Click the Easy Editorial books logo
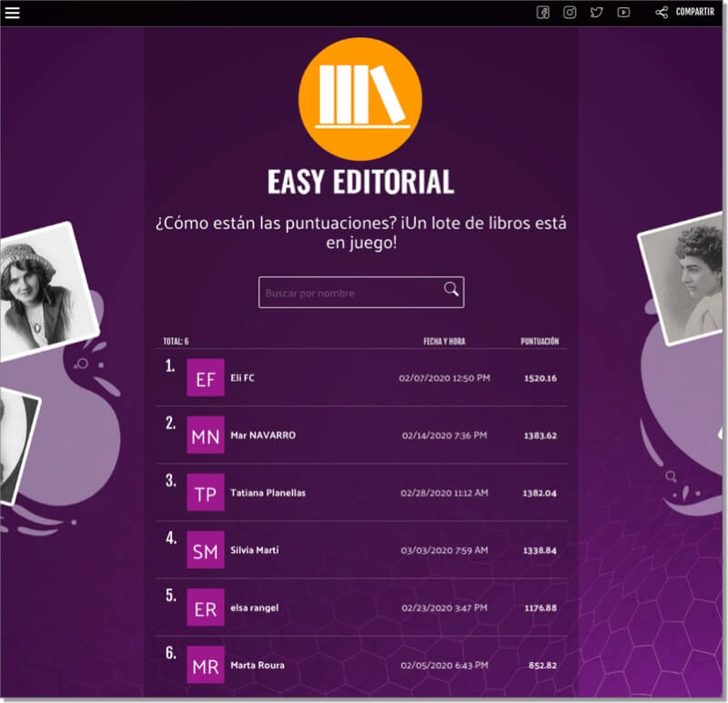The height and width of the screenshot is (703, 728). (x=360, y=98)
